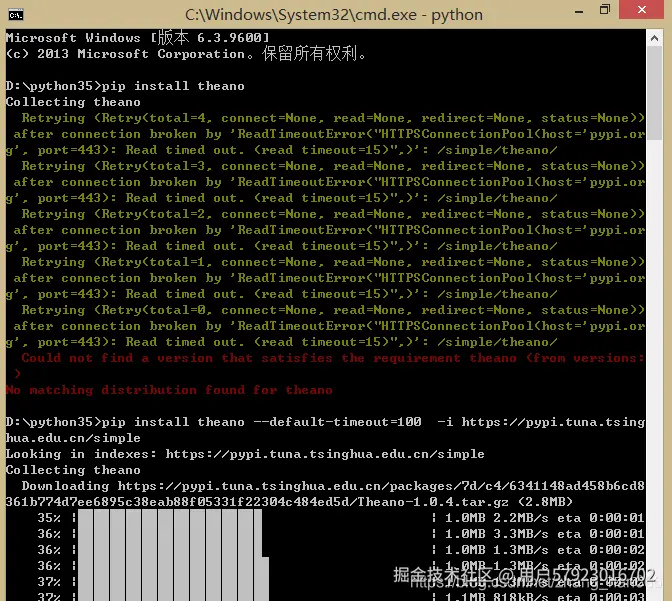Minimize the cmd.exe window
Screen dimensions: 672x601
click(x=579, y=12)
